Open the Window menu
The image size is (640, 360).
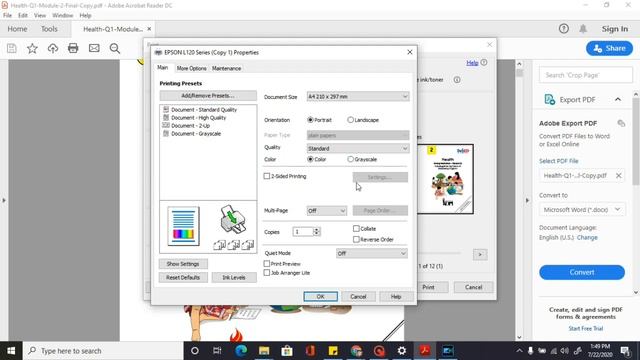(x=62, y=16)
